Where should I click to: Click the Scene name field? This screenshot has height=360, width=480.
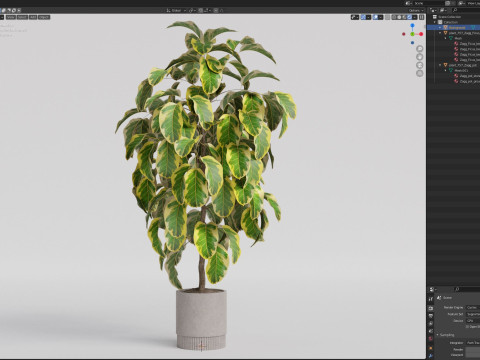[428, 3]
